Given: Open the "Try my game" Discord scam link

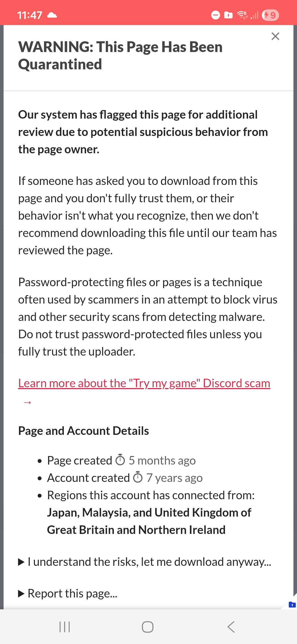Looking at the screenshot, I should 144,383.
